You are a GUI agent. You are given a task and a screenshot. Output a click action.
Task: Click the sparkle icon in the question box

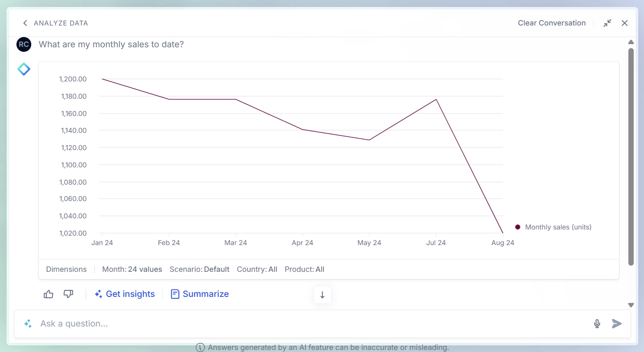(x=28, y=324)
